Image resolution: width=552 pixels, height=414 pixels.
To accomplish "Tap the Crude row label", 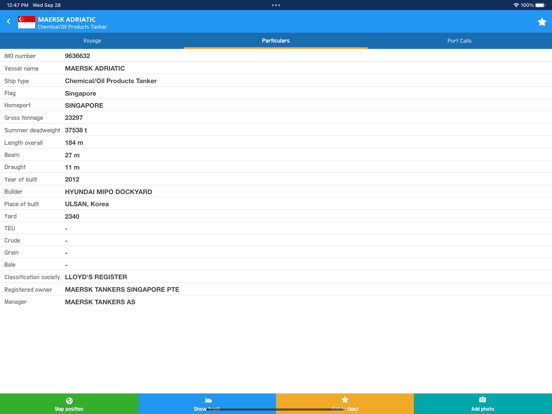I will [x=12, y=240].
